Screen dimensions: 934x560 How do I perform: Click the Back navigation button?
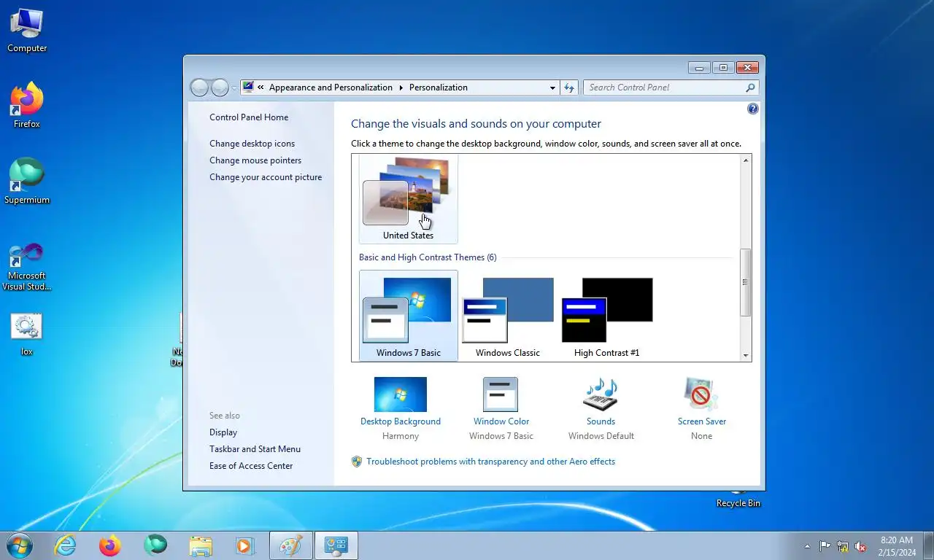pyautogui.click(x=199, y=87)
